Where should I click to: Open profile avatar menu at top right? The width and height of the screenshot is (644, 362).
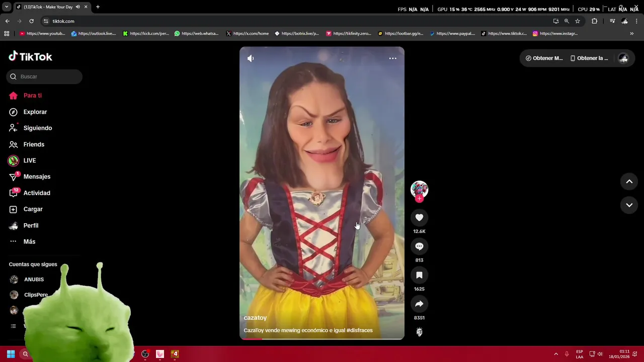[623, 58]
